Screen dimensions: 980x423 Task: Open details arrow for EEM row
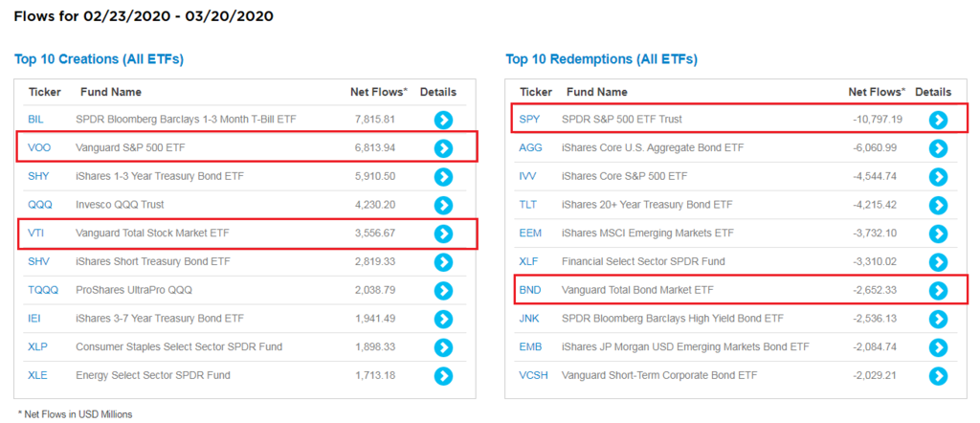938,234
